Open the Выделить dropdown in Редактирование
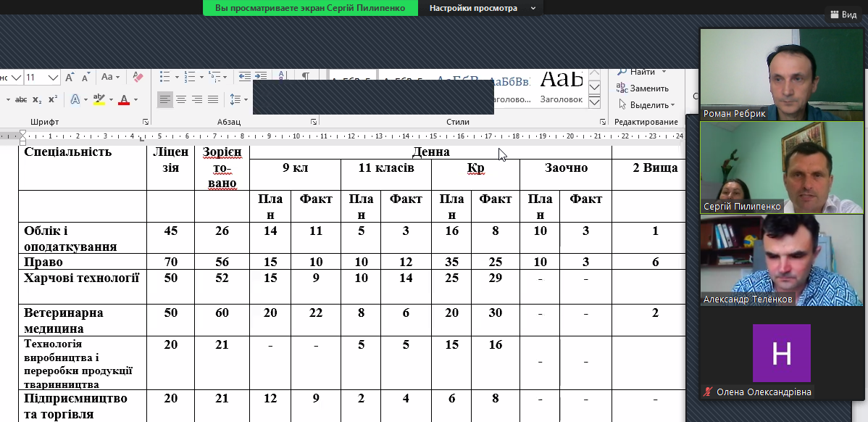Image resolution: width=868 pixels, height=422 pixels. pos(648,104)
